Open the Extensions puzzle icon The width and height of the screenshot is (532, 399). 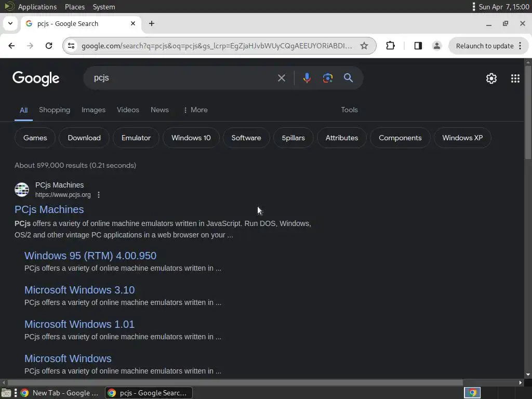pos(391,46)
